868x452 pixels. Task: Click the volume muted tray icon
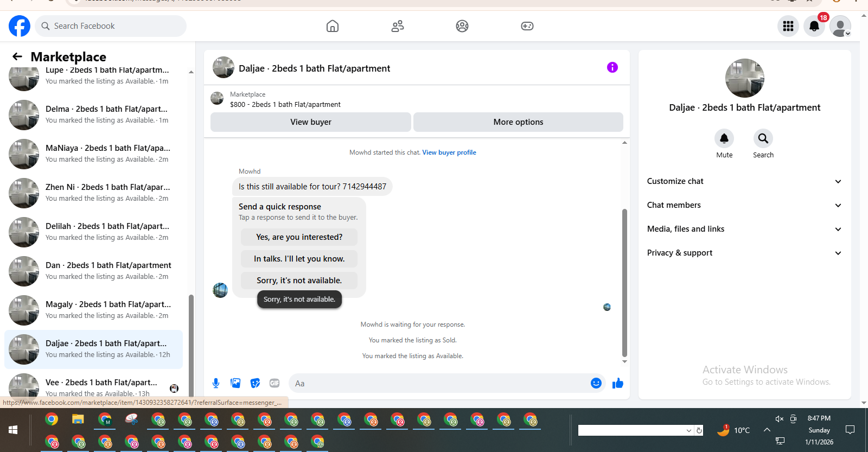coord(779,418)
